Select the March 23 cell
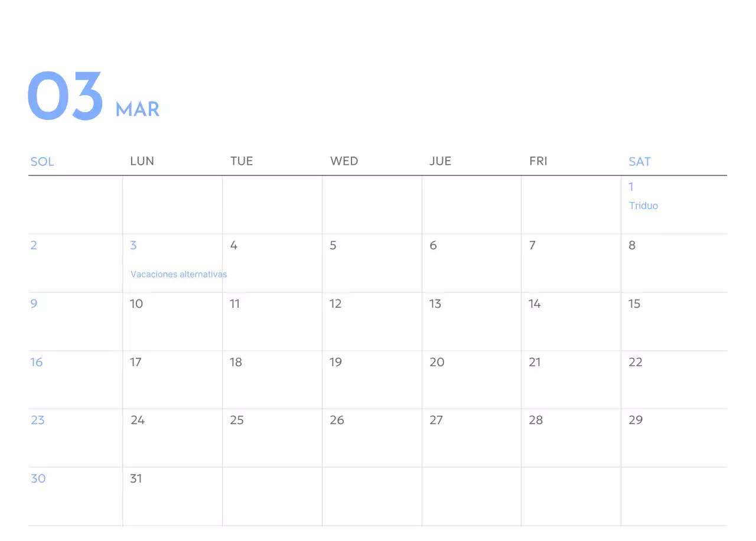This screenshot has height=541, width=756. pos(38,420)
